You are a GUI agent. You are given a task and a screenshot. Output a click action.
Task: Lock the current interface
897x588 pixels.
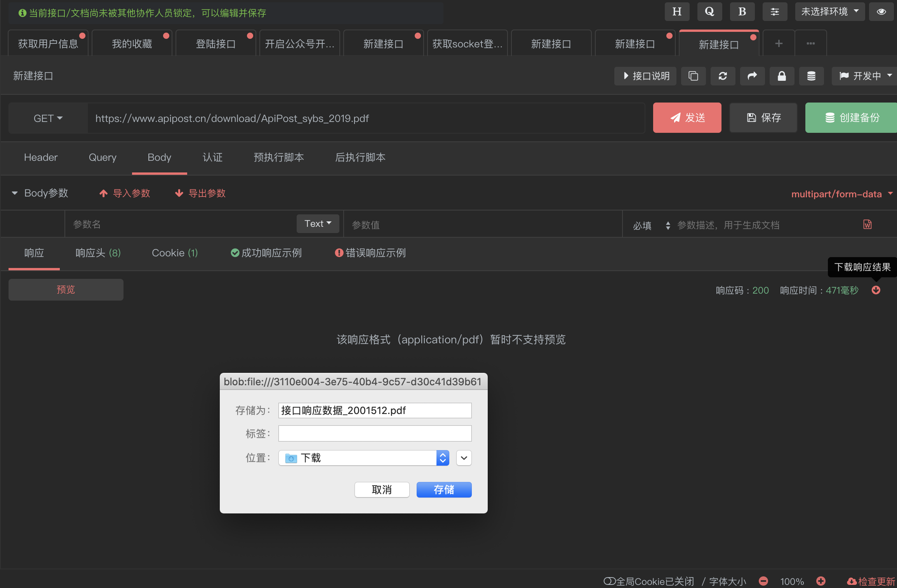click(x=782, y=76)
